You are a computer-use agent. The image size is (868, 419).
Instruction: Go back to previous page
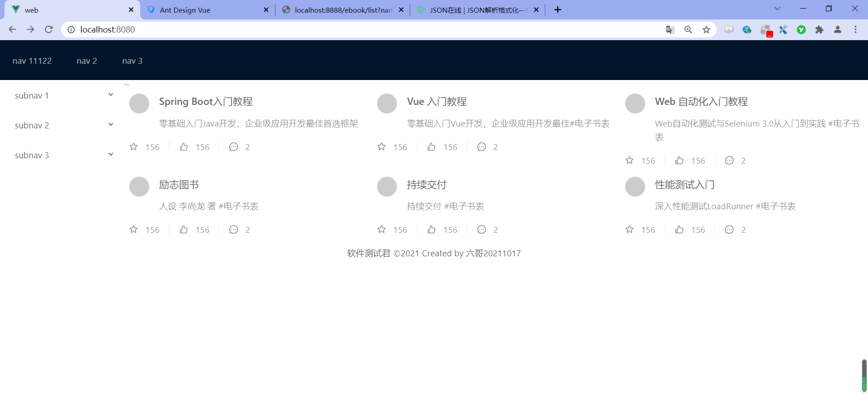pyautogui.click(x=12, y=29)
